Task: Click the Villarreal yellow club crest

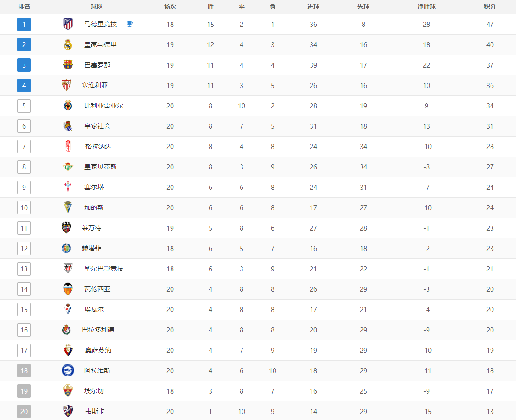Action: (x=68, y=106)
